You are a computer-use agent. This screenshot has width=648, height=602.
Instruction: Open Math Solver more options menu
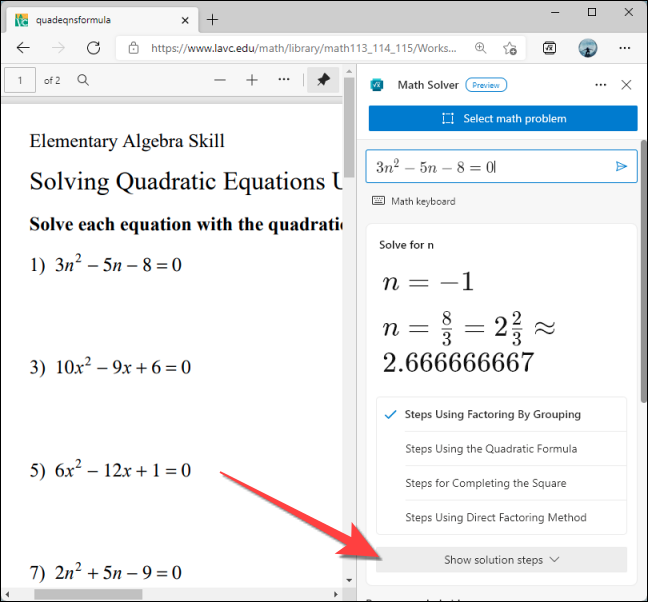(600, 85)
